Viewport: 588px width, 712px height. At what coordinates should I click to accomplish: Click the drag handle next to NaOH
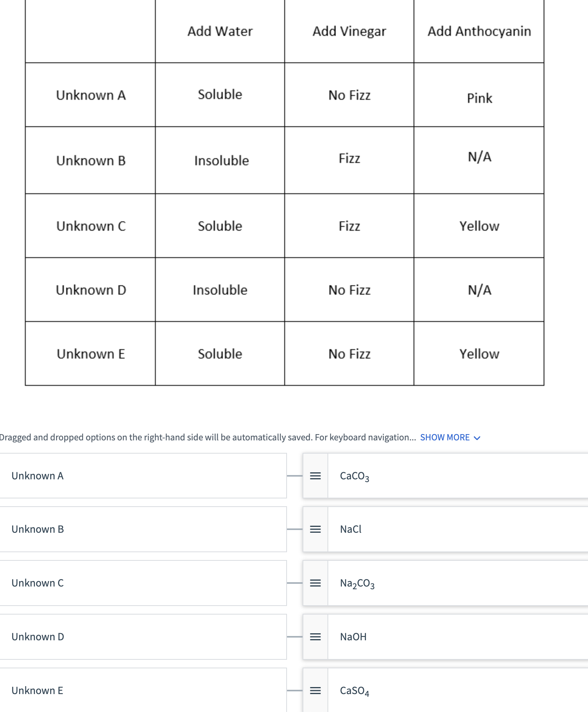315,637
